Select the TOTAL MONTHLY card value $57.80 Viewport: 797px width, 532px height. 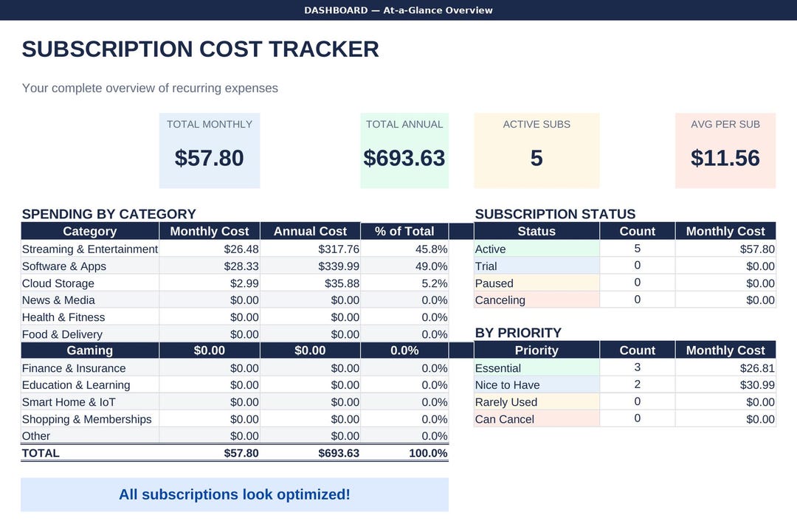210,158
